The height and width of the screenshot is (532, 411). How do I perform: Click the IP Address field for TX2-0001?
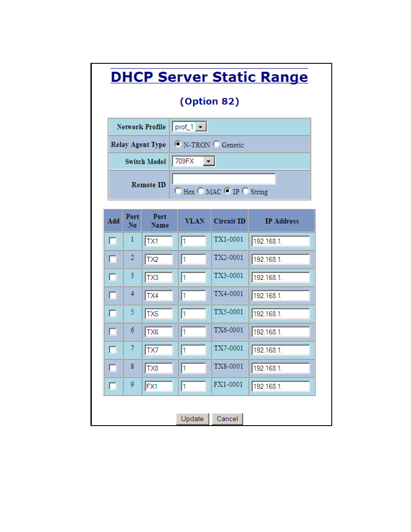click(281, 259)
